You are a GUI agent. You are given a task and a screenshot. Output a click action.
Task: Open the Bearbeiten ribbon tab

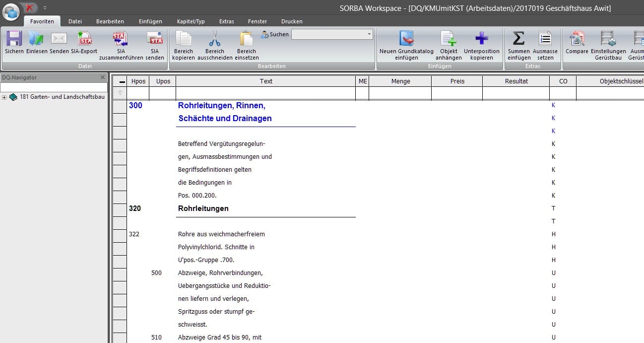[110, 21]
